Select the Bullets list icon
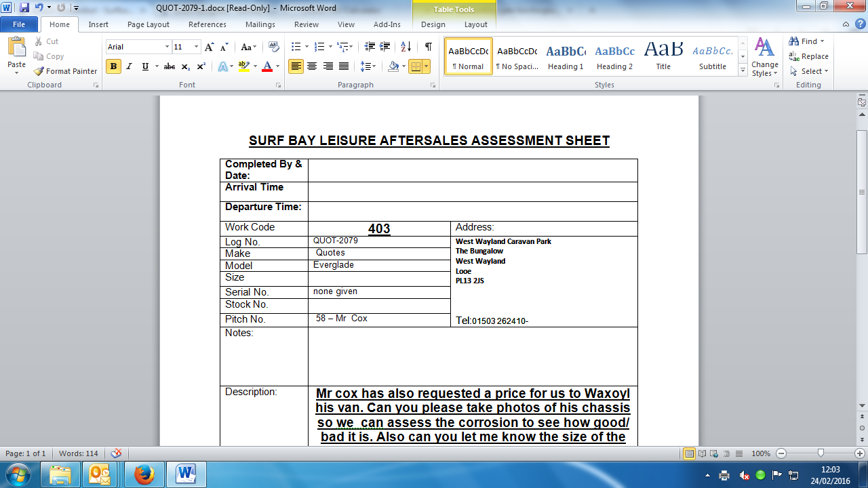 click(296, 47)
